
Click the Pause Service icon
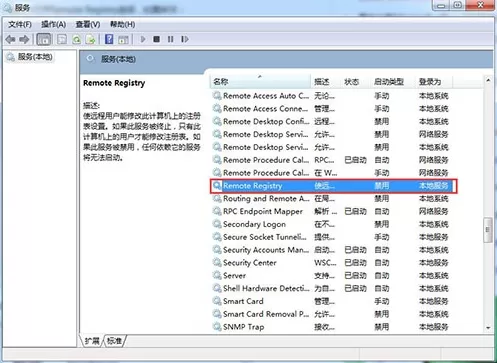pos(171,39)
